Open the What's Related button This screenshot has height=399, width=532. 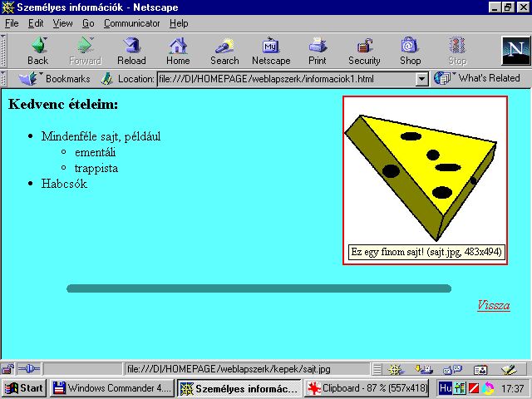pyautogui.click(x=477, y=78)
